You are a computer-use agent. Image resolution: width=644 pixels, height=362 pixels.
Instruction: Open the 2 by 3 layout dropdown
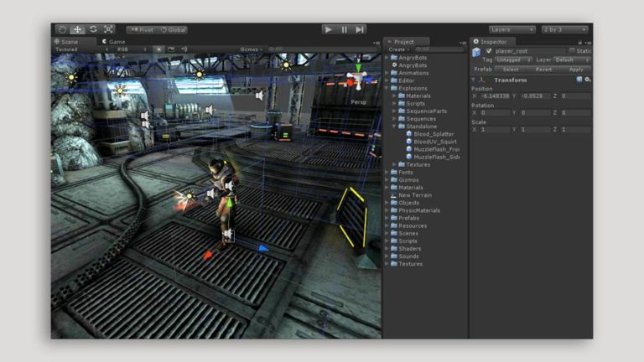(x=564, y=29)
